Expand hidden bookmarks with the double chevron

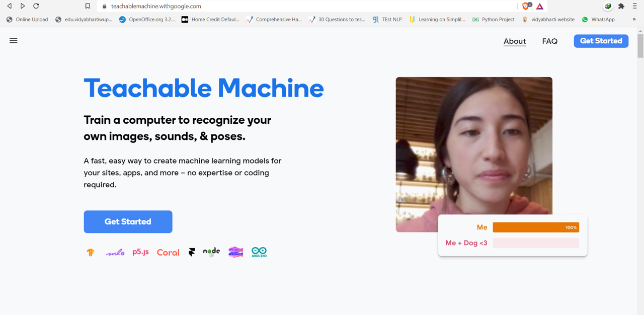pyautogui.click(x=634, y=20)
